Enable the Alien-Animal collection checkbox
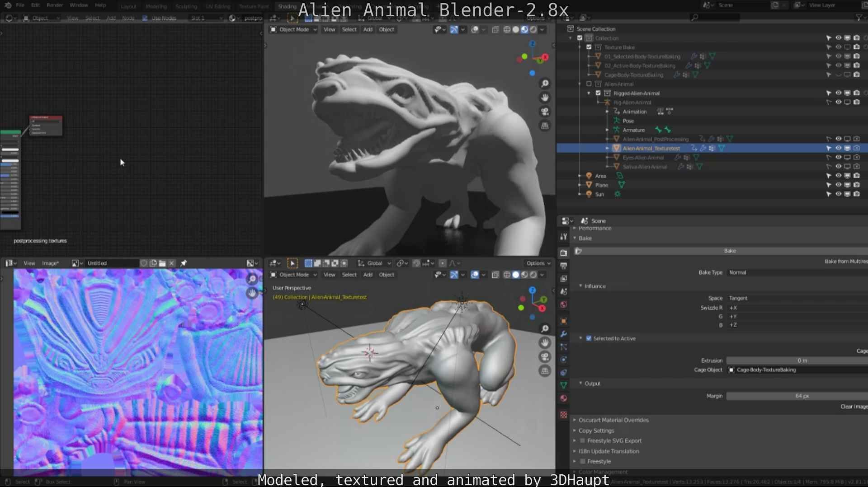Viewport: 868px width, 487px height. (x=589, y=84)
